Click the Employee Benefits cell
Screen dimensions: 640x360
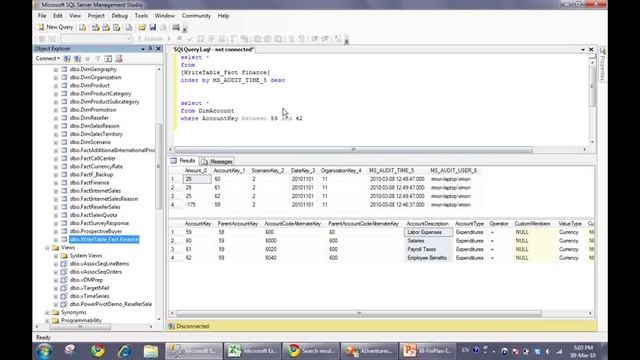[x=428, y=258]
